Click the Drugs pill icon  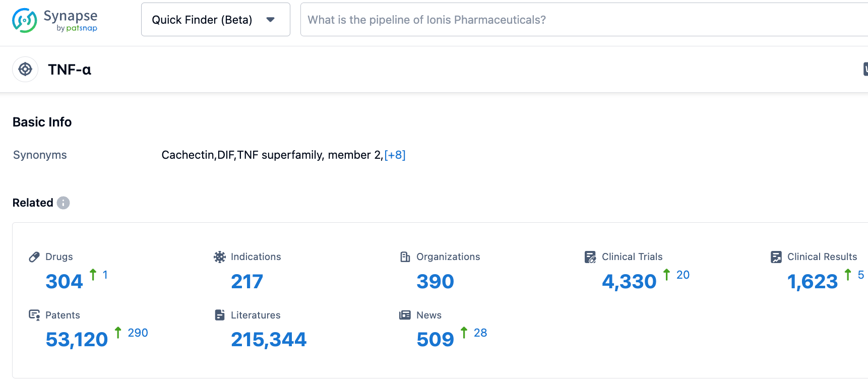(x=34, y=257)
